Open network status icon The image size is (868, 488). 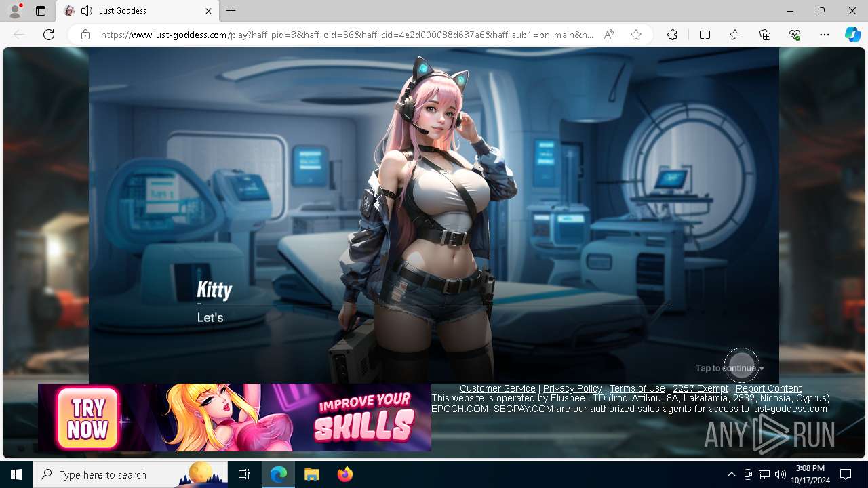pyautogui.click(x=764, y=474)
